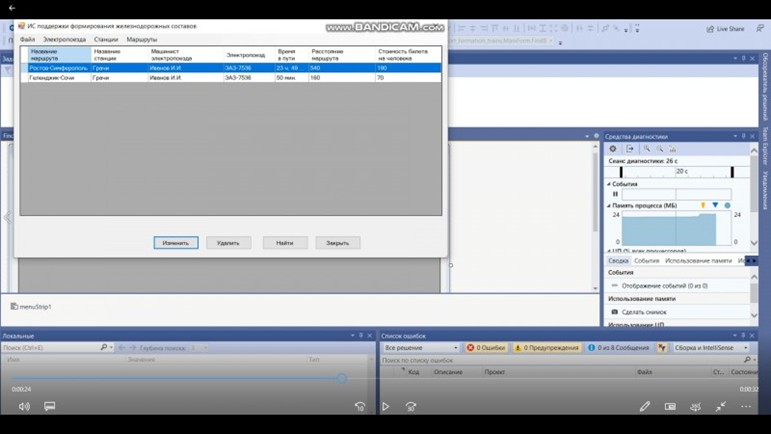771x434 pixels.
Task: Open the Все решение scope dropdown
Action: pos(421,347)
